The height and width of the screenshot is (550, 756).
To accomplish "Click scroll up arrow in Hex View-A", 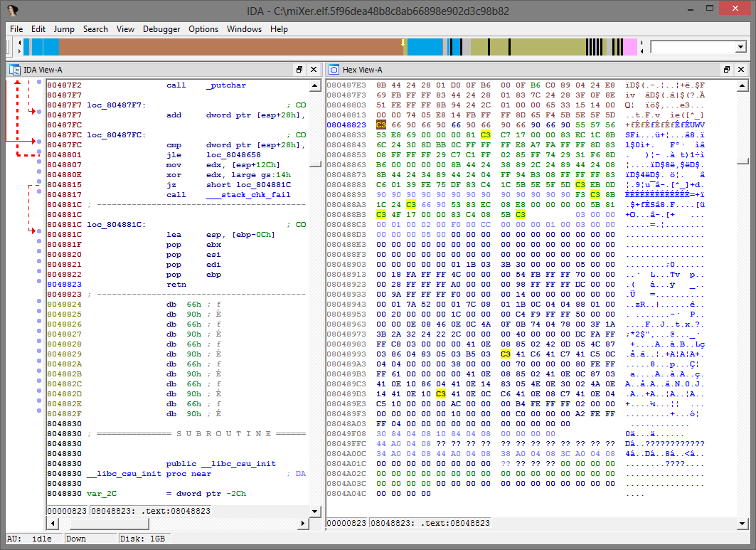I will pyautogui.click(x=742, y=86).
